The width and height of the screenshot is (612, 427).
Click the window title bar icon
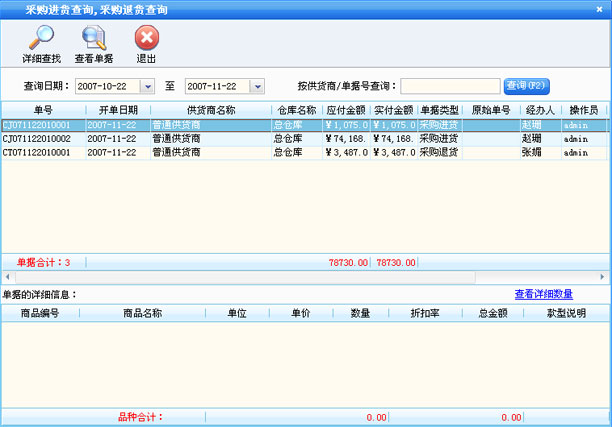tap(10, 9)
